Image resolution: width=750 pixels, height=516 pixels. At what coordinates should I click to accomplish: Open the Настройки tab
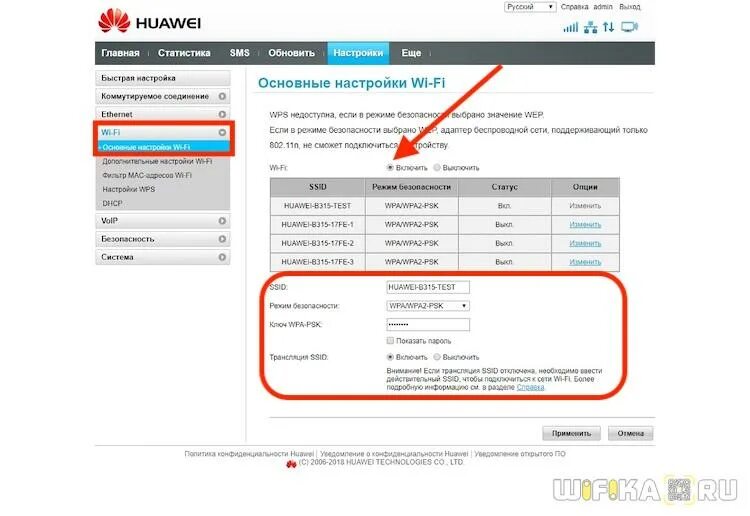point(358,53)
